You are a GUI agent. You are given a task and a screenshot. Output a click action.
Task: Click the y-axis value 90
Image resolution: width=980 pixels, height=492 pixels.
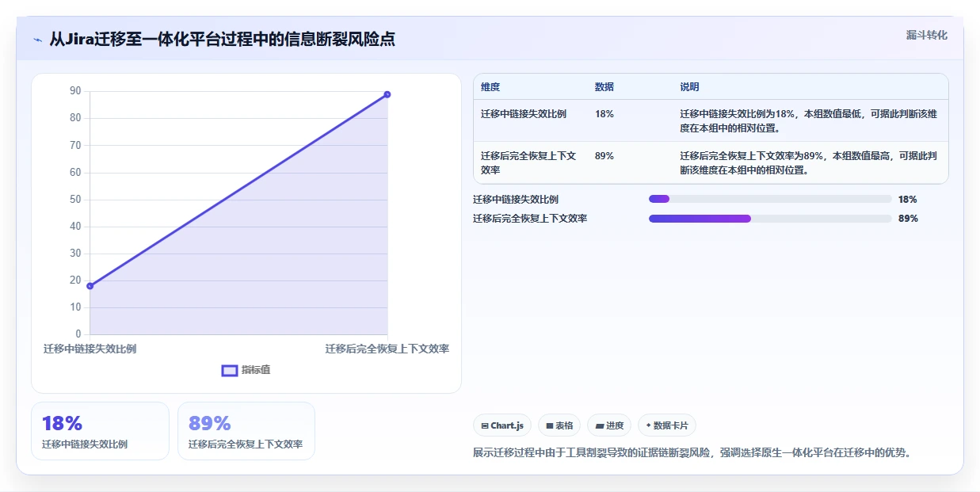coord(75,91)
